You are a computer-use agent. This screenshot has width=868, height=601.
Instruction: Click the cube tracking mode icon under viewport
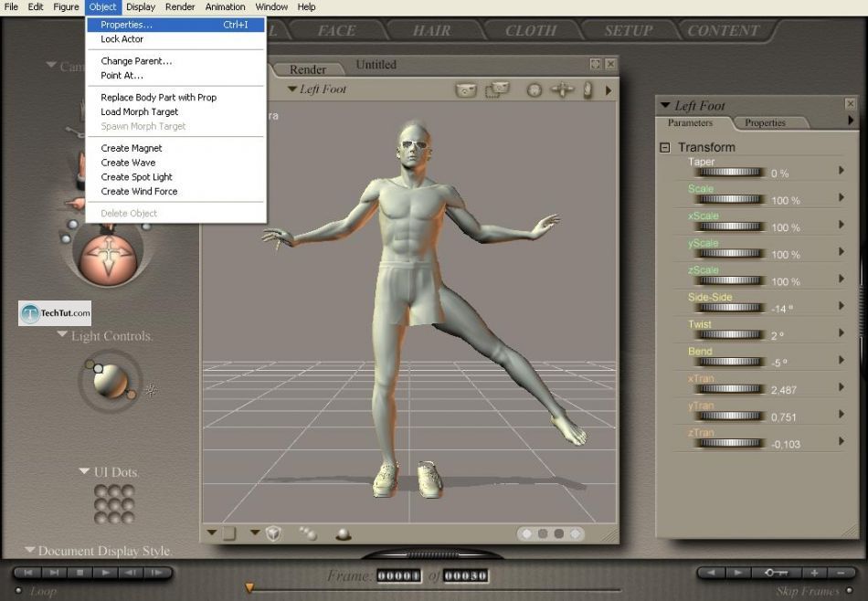pos(273,532)
